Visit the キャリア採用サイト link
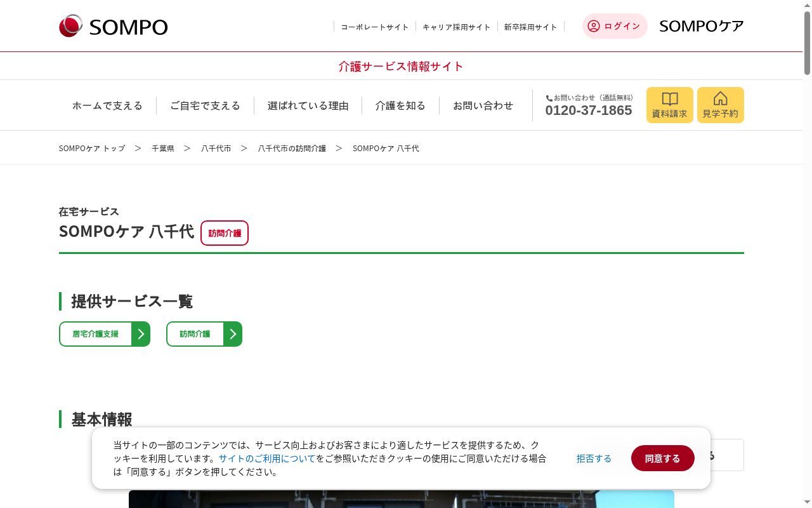 (x=457, y=27)
